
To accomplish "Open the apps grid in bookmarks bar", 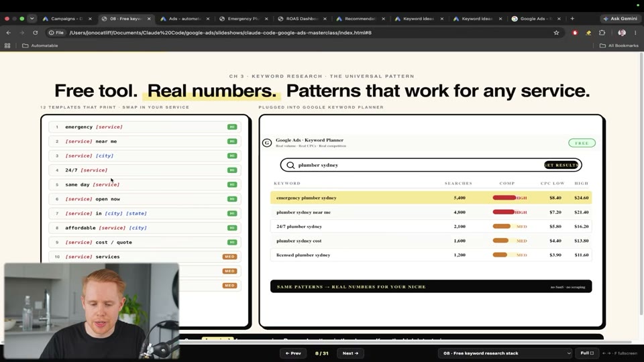I will tap(7, 46).
